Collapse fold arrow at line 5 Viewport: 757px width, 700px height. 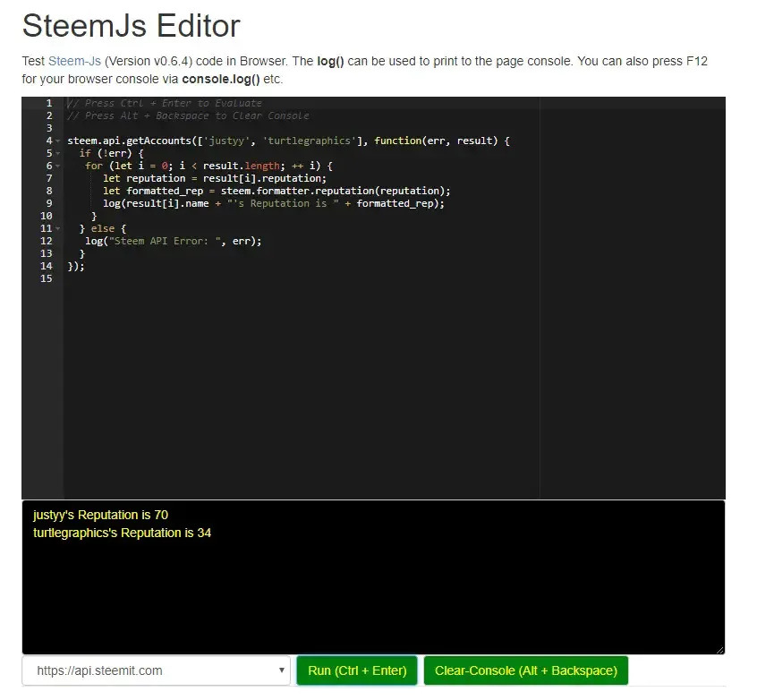(x=58, y=154)
